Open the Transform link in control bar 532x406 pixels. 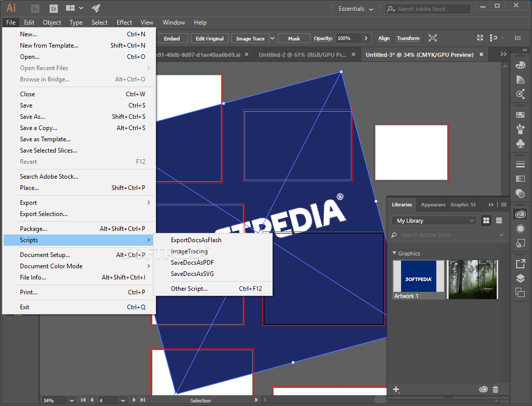click(408, 38)
